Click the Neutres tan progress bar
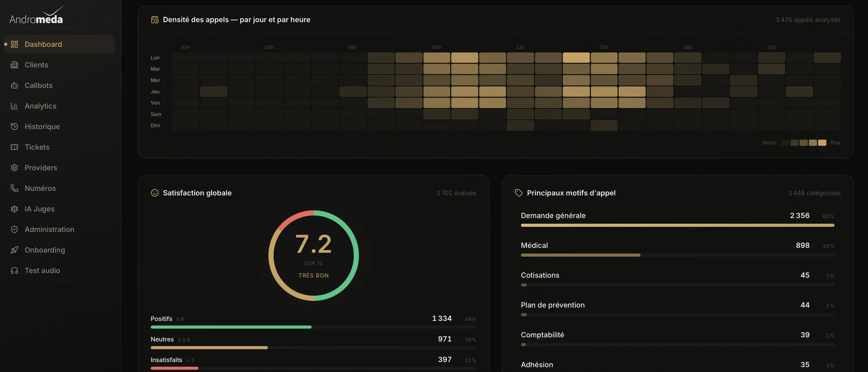Screen dimensions: 868x372 [209, 348]
